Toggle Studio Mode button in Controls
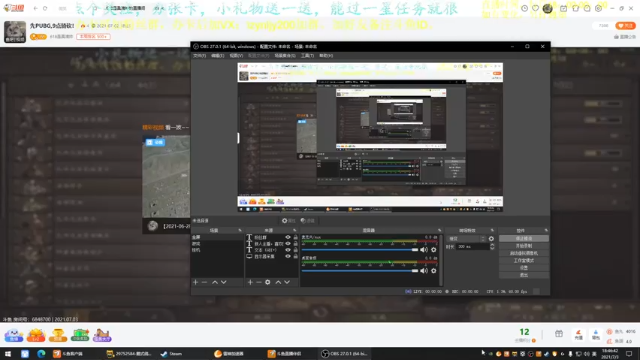 point(524,260)
